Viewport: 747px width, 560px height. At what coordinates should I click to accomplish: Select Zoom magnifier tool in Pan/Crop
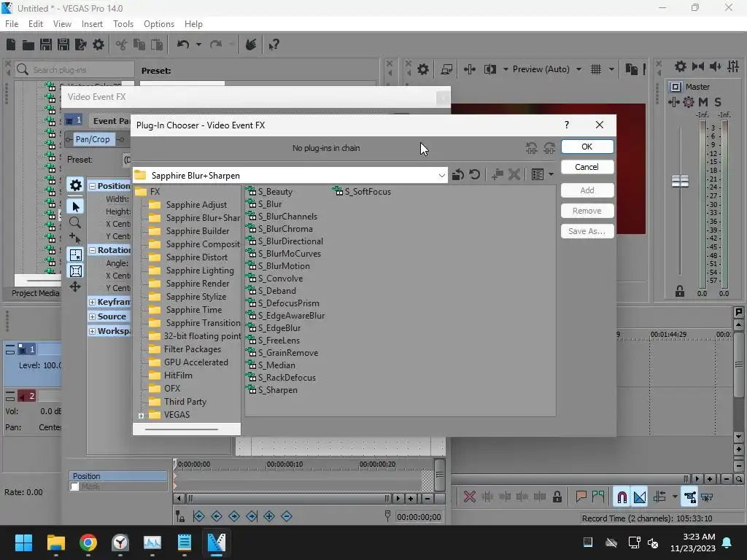[x=75, y=223]
